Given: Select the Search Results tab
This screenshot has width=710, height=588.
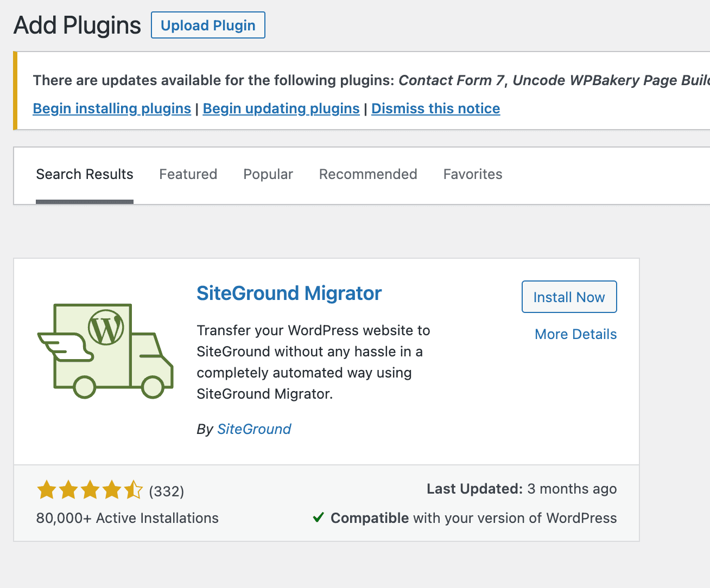Looking at the screenshot, I should (85, 174).
